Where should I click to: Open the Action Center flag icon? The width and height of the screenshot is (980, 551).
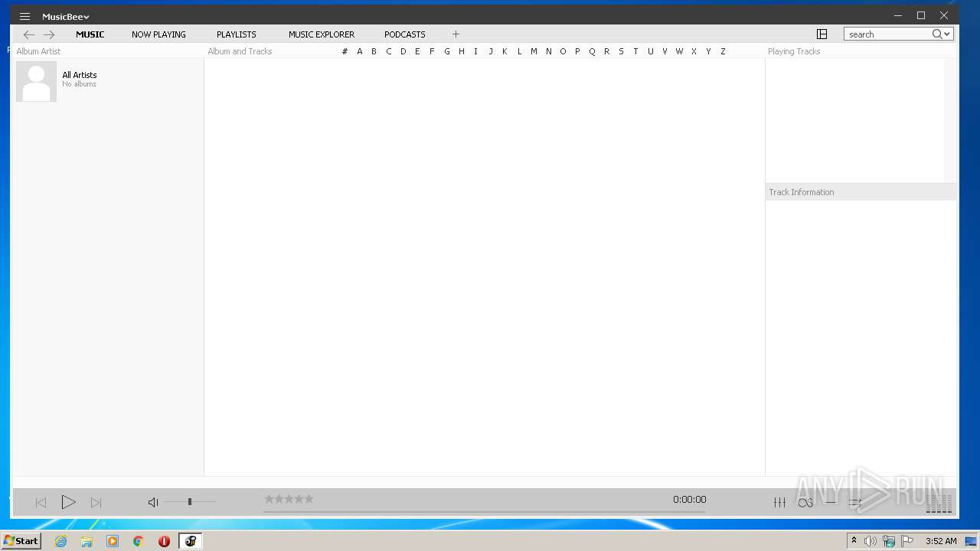pyautogui.click(x=907, y=541)
